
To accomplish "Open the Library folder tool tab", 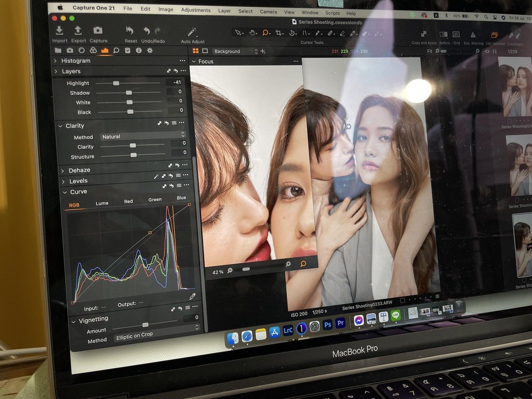I will click(x=58, y=51).
